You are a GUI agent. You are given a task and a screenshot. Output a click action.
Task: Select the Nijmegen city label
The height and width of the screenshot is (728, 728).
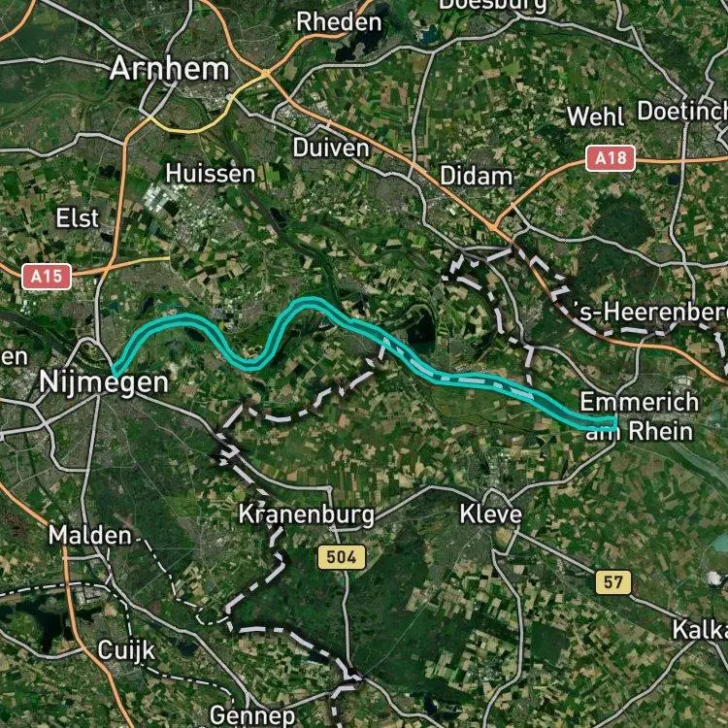tap(104, 383)
